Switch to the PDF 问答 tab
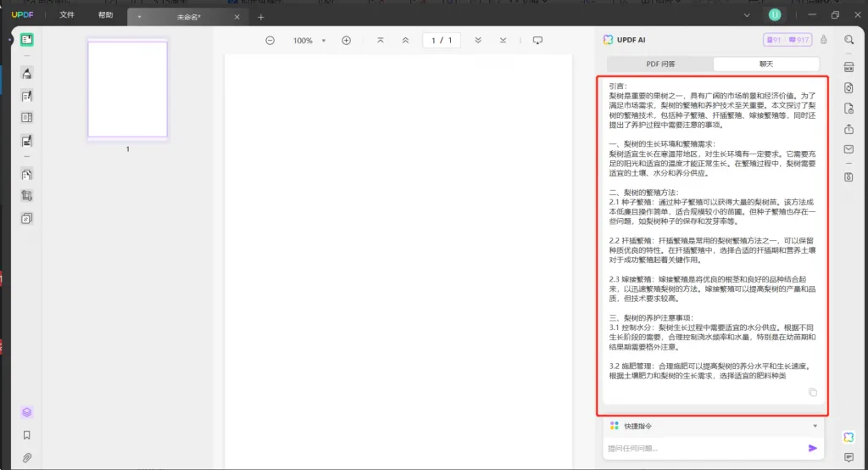The image size is (868, 470). tap(660, 64)
